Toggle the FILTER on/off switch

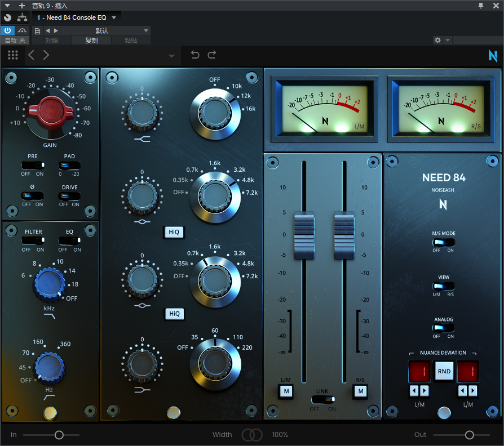33,240
